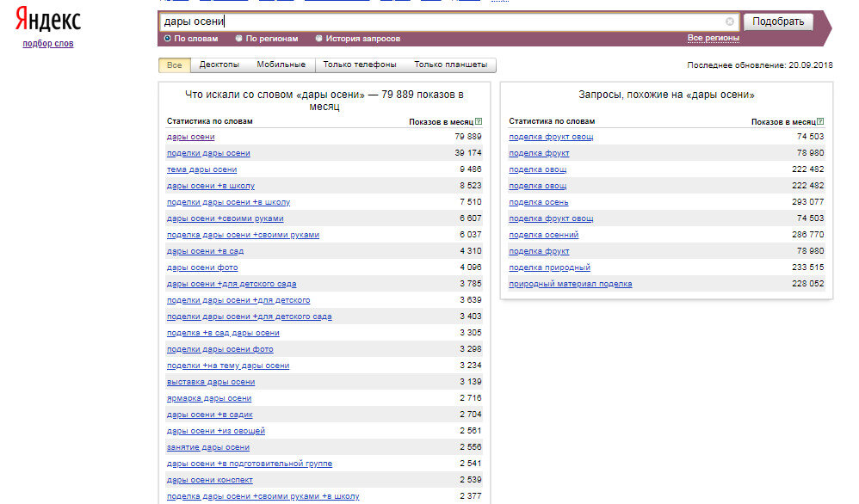Select the count '293 077'
The image size is (859, 504).
point(807,202)
